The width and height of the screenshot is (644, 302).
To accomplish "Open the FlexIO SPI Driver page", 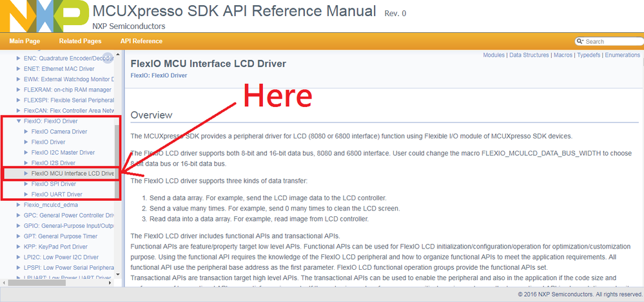I will 54,184.
